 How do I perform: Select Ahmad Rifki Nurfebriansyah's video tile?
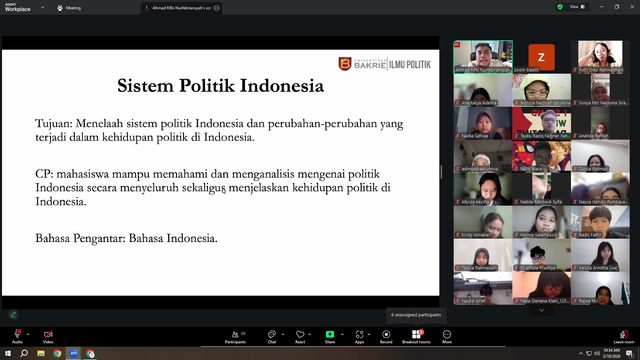pyautogui.click(x=483, y=57)
